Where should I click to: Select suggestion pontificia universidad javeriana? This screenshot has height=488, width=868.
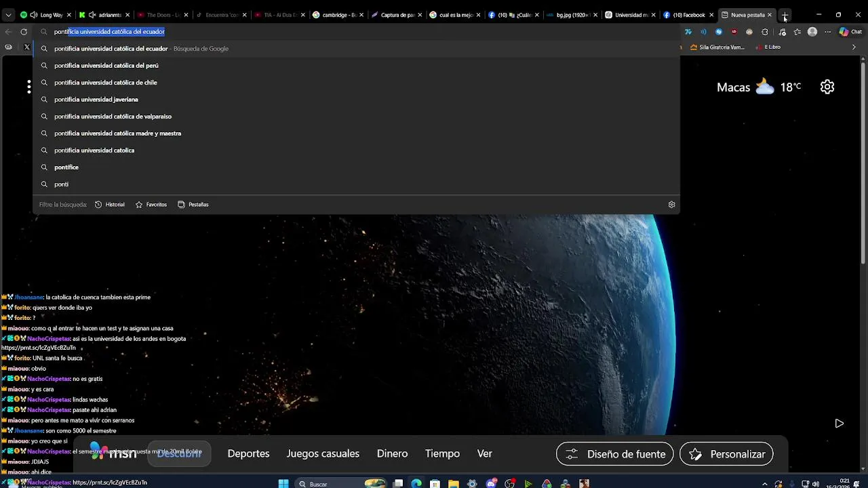point(356,100)
